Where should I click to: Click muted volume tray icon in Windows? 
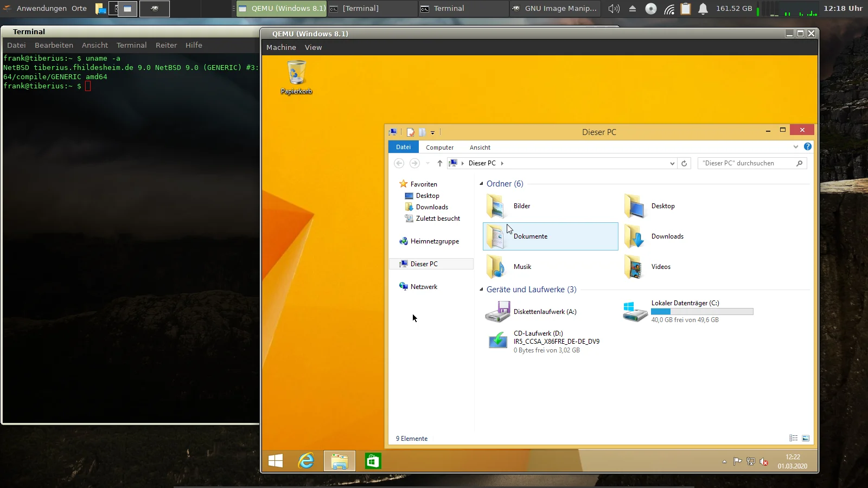tap(764, 461)
